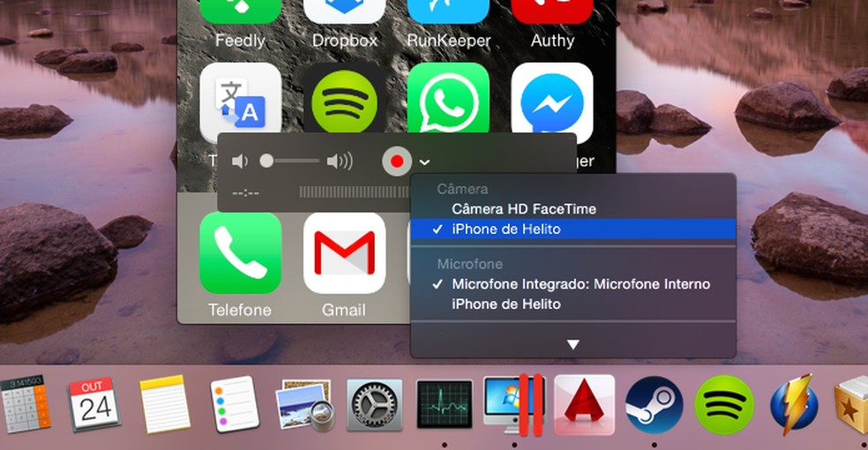This screenshot has width=868, height=450.
Task: Click the --:-- elapsed time display
Action: (x=246, y=193)
